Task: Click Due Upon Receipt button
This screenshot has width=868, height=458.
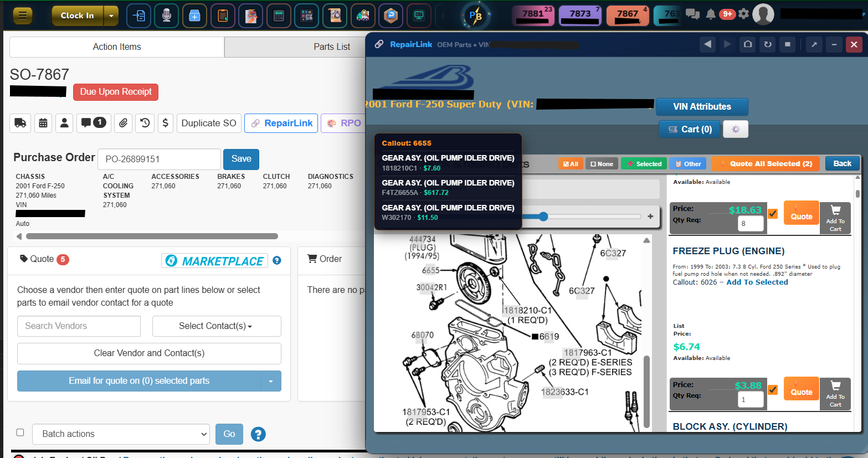Action: tap(116, 92)
